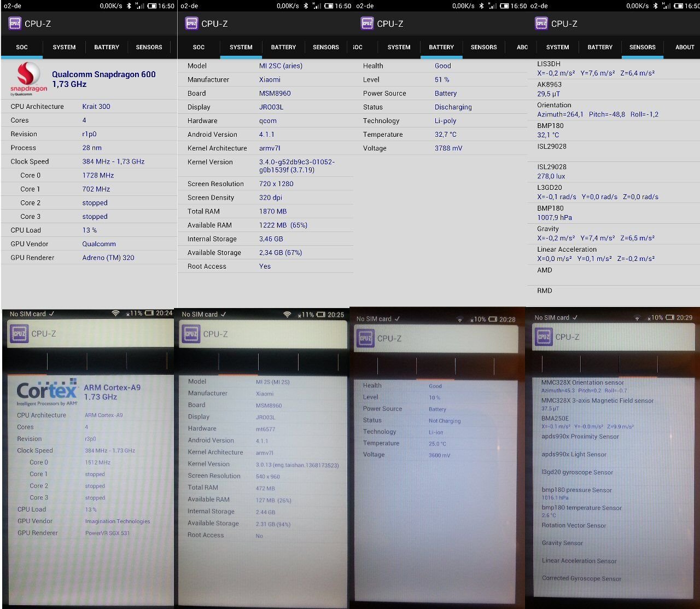Click the '1222 MB (65%)' available RAM value
The image size is (700, 609).
click(x=283, y=225)
